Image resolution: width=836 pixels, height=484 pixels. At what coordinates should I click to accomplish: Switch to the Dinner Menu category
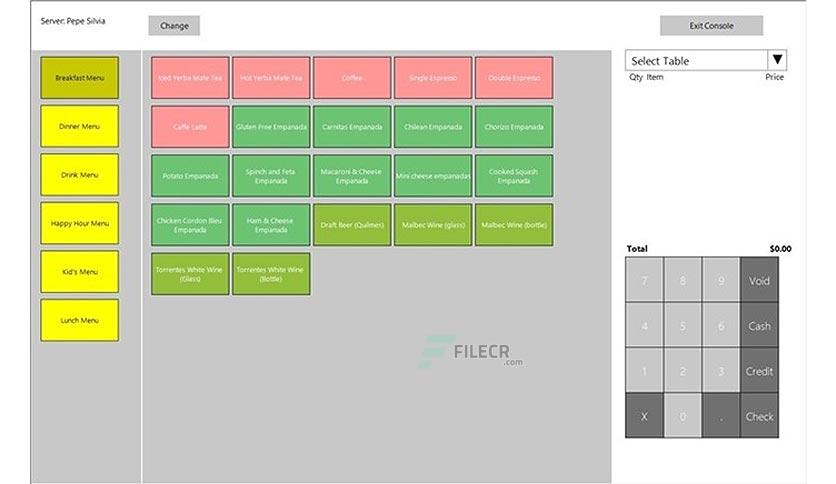point(79,126)
